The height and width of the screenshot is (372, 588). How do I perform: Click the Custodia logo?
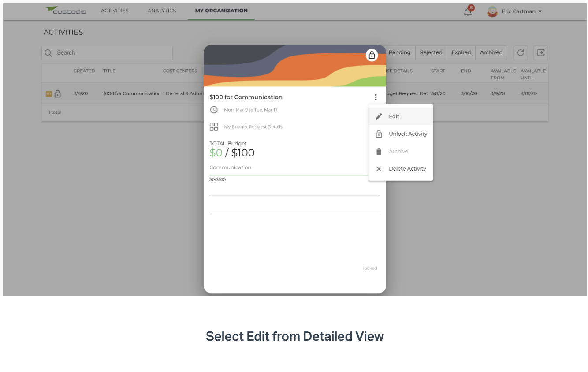pos(66,11)
